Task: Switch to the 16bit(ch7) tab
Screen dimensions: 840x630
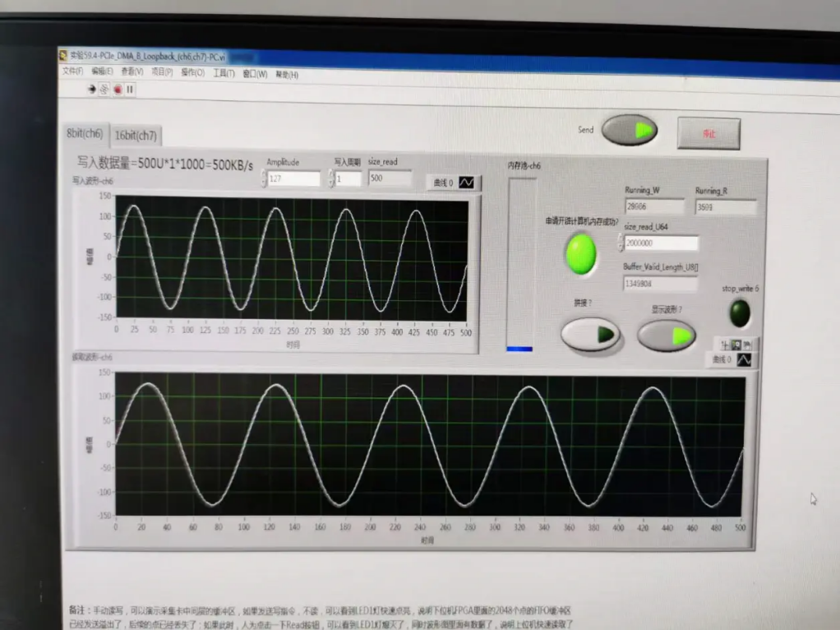Action: point(136,135)
